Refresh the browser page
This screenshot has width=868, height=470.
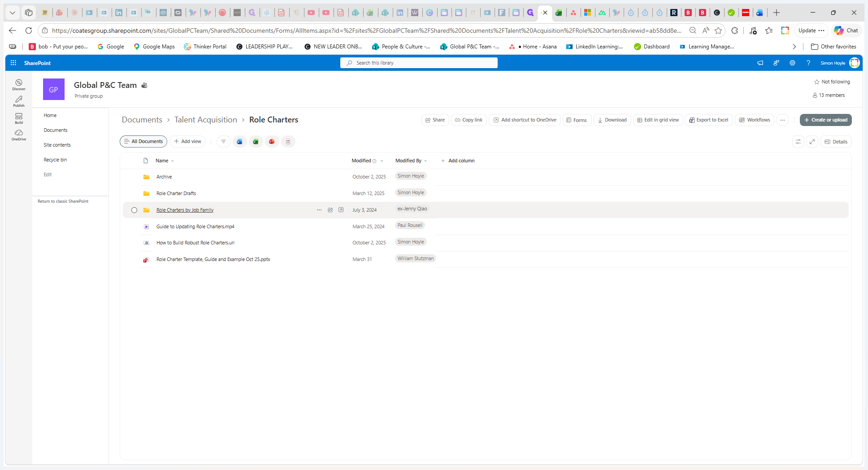(x=29, y=30)
